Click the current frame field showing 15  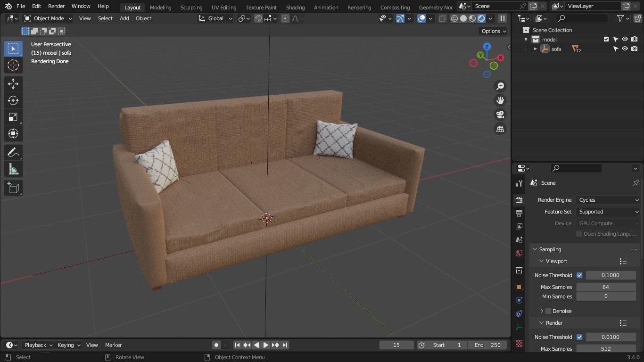point(396,345)
